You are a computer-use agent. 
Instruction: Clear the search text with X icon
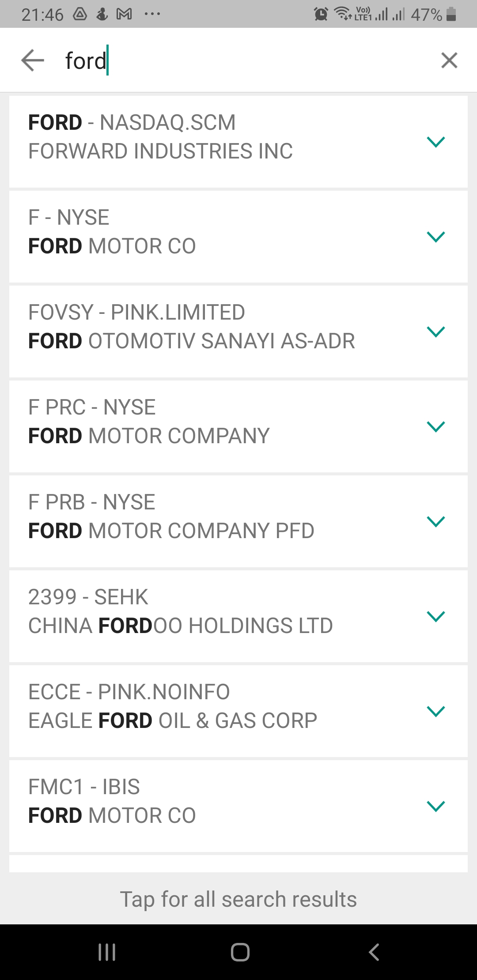[x=449, y=60]
